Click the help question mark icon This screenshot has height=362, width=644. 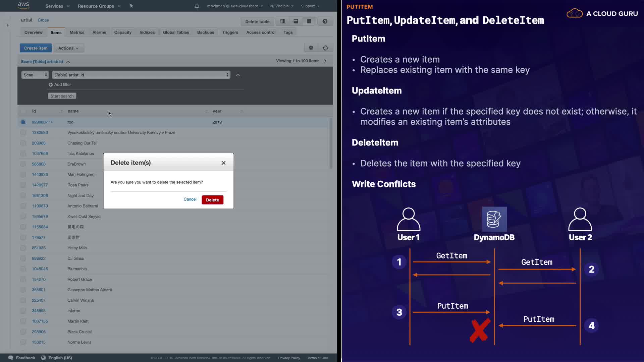point(325,21)
